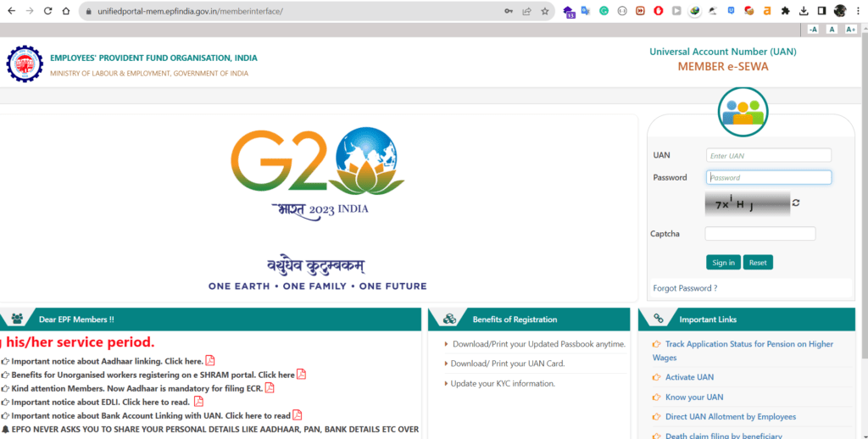Open the Google Translate extension icon
The image size is (868, 439).
click(586, 11)
